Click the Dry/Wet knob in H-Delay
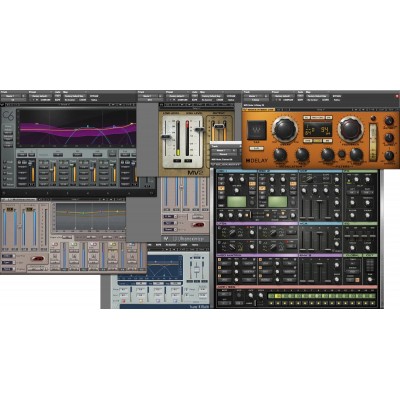400x400 pixels. click(x=389, y=121)
